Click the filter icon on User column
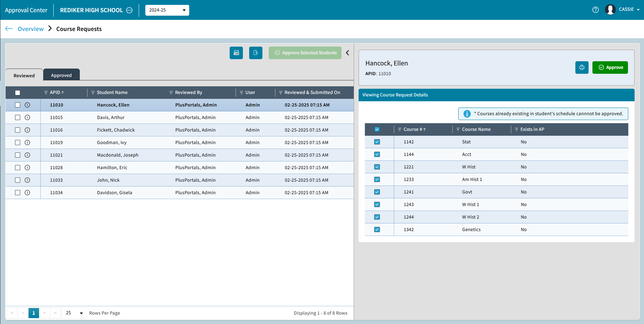The image size is (644, 324). 242,93
